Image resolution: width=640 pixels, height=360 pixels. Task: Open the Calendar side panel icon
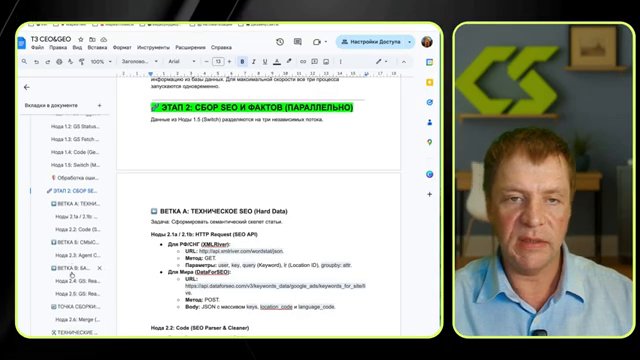(429, 62)
